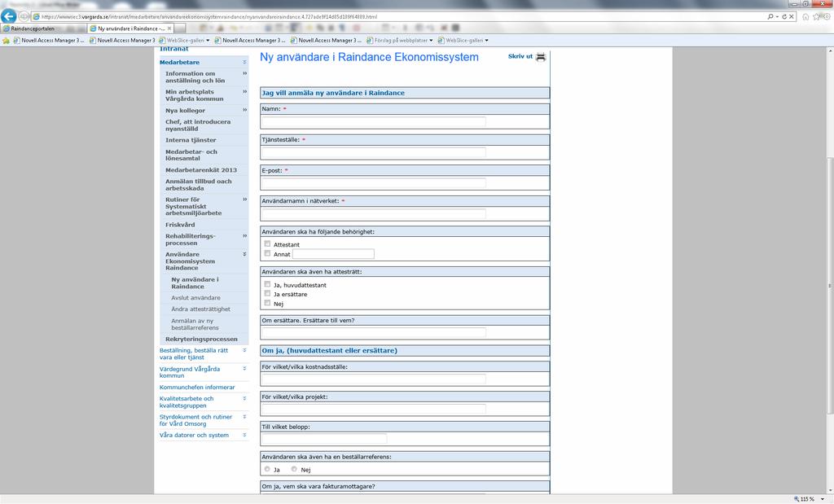Select Nej radio for beställarreferens
The height and width of the screenshot is (504, 834).
[x=294, y=469]
